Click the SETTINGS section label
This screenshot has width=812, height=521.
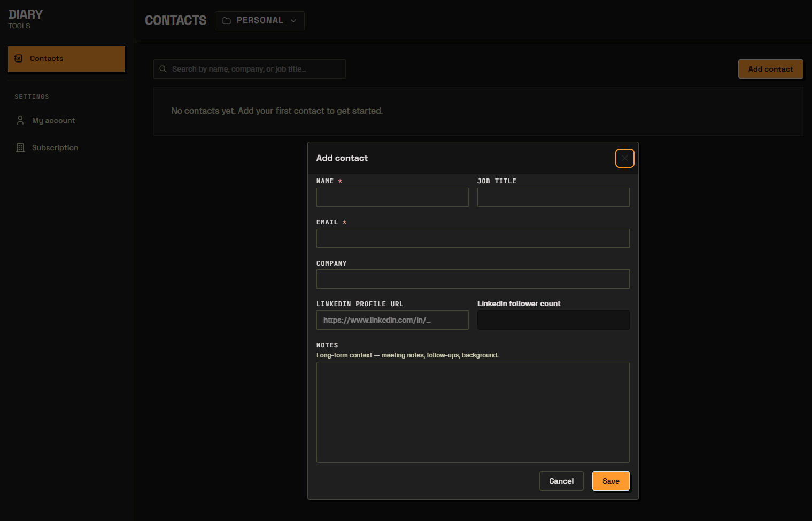(32, 97)
